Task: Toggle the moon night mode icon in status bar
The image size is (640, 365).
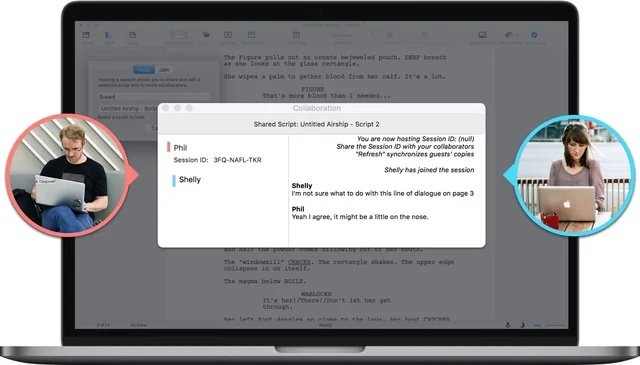Action: tap(522, 325)
